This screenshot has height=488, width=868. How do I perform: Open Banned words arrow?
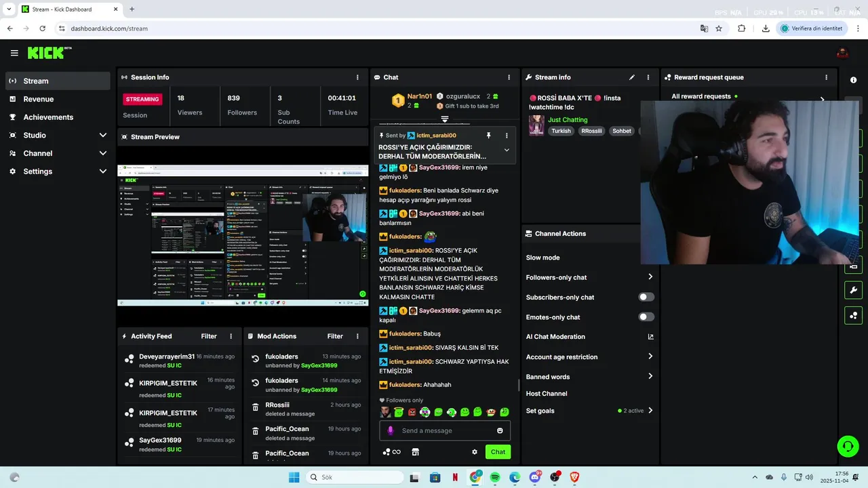[650, 376]
